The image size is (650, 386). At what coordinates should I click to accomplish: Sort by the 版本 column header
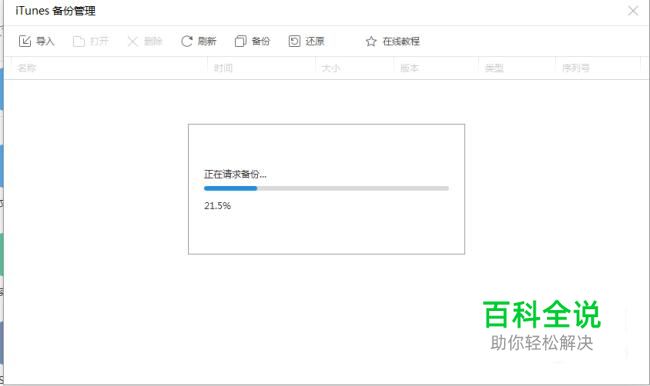pos(409,68)
